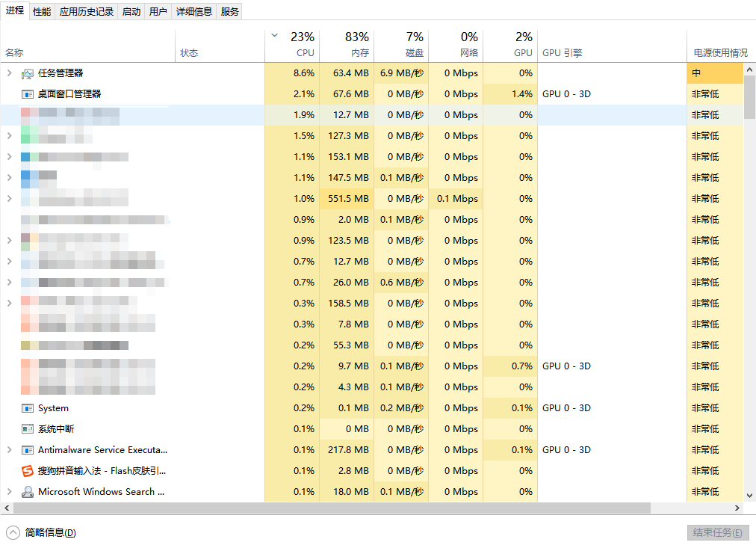The width and height of the screenshot is (756, 551).
Task: Click the Microsoft Windows Search icon
Action: coord(28,492)
